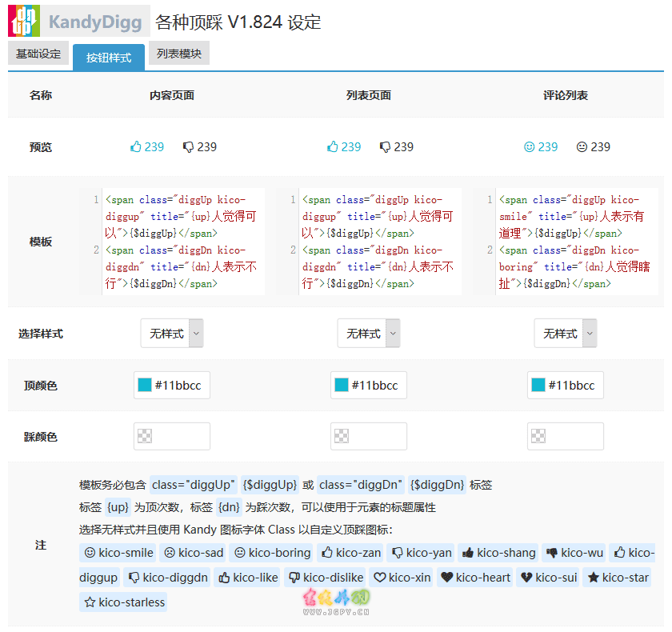Click the kico-sui broken heart tag
This screenshot has width=672, height=632.
coord(548,578)
